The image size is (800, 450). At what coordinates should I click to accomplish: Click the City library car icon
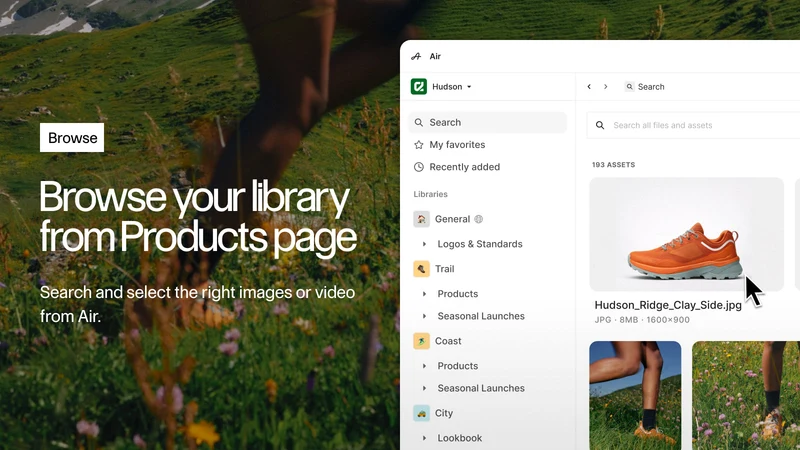coord(421,413)
